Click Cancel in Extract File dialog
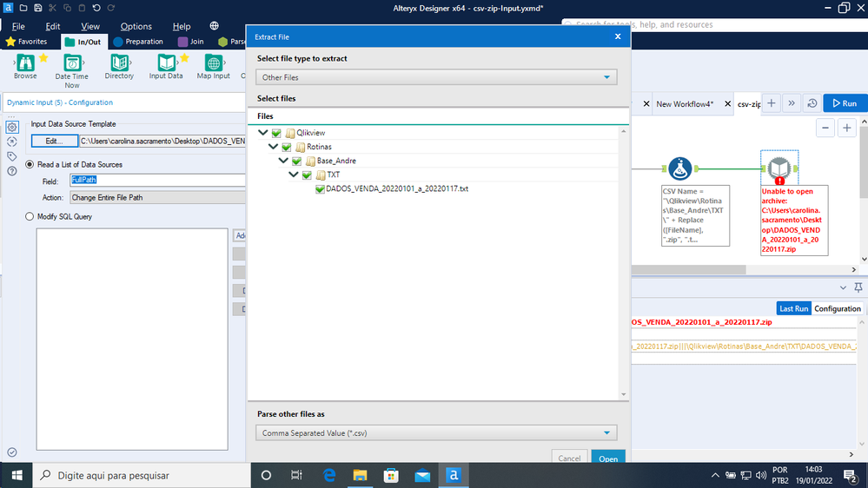 tap(569, 457)
